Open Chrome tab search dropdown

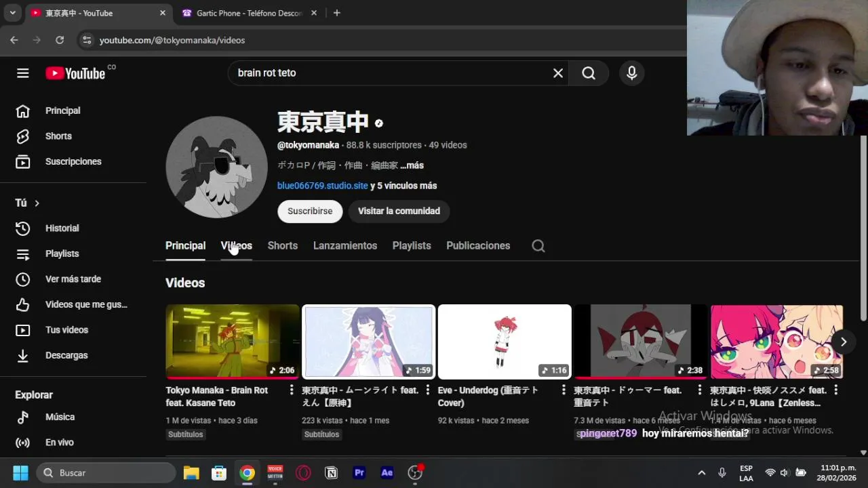tap(12, 13)
